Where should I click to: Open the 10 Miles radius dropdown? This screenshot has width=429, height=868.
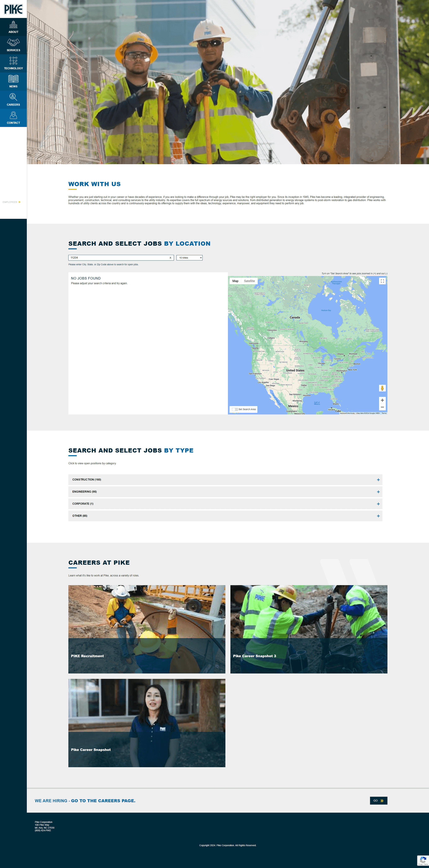[x=190, y=258]
